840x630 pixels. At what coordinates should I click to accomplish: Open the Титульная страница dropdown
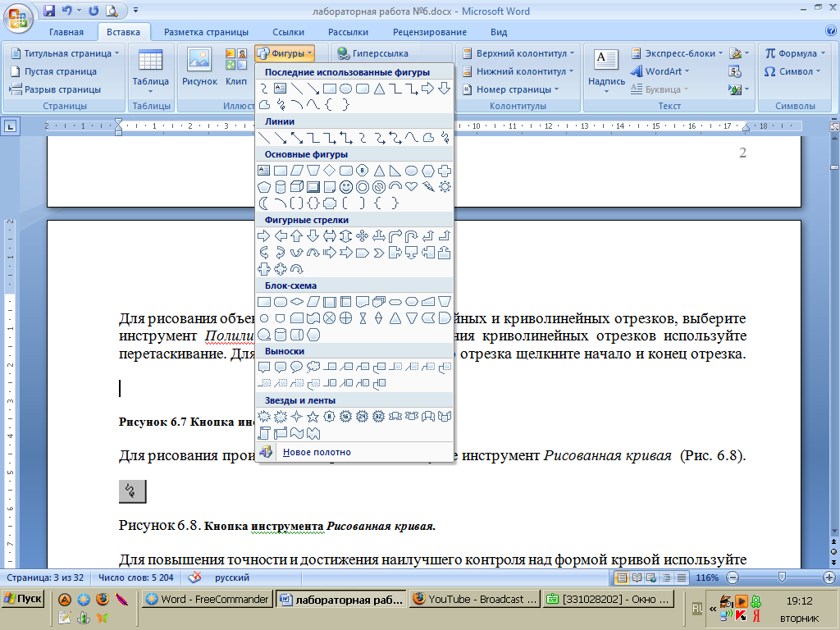tap(66, 53)
